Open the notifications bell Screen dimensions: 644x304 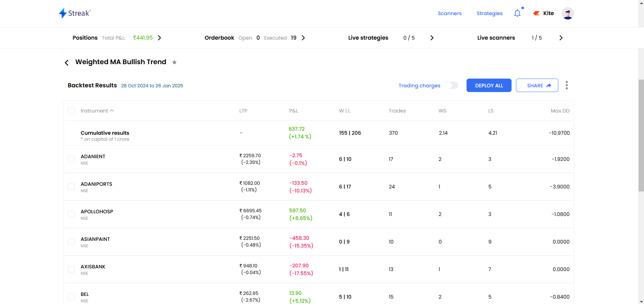(x=517, y=13)
